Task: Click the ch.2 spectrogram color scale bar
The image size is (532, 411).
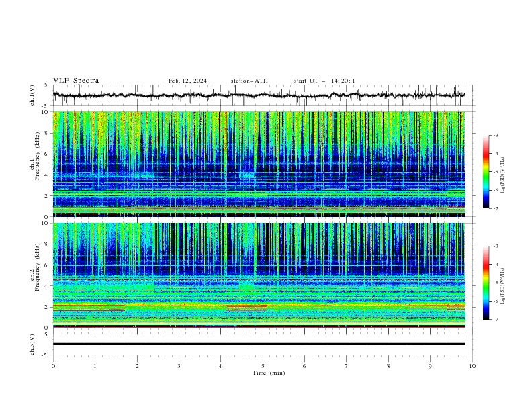Action: pos(486,283)
